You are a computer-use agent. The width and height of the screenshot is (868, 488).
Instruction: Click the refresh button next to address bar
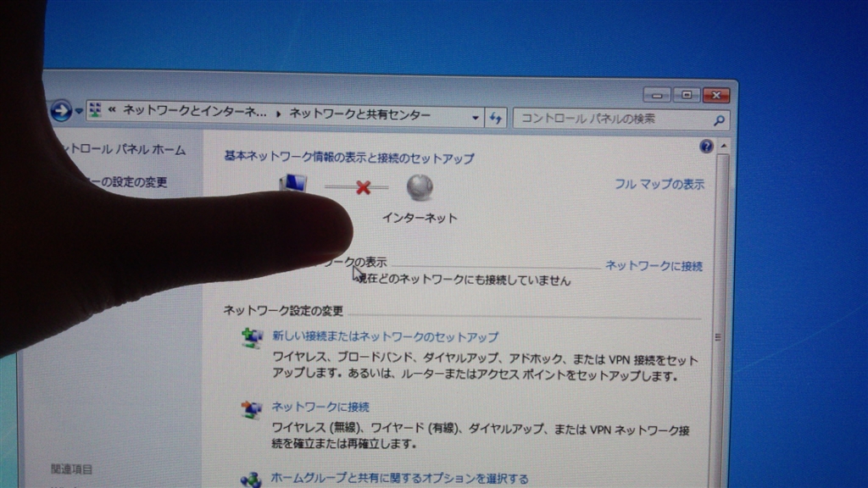(x=495, y=118)
